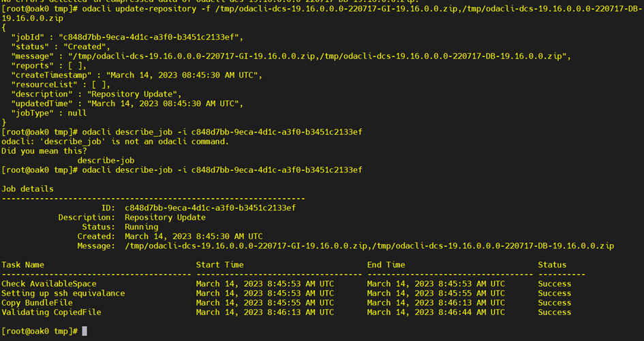Click the suggested describe-job command
The image size is (644, 341).
pyautogui.click(x=106, y=160)
